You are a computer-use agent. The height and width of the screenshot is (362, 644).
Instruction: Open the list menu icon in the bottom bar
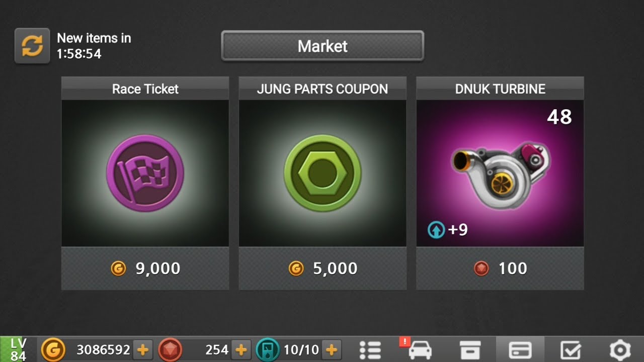[370, 350]
